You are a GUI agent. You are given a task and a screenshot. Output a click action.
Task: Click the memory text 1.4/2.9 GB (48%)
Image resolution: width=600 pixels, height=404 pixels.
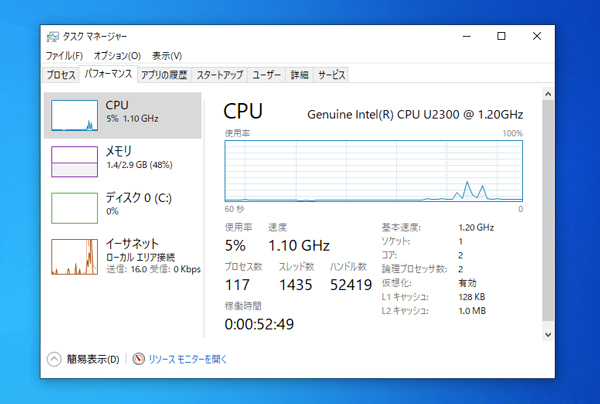pyautogui.click(x=139, y=165)
